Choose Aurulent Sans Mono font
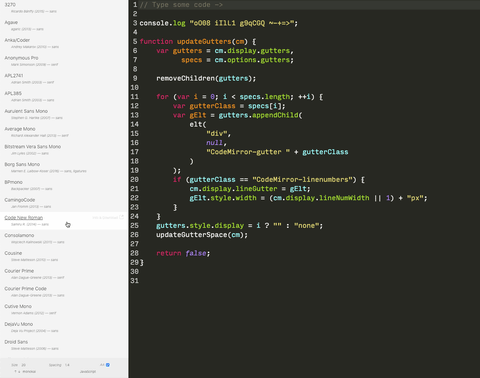The width and height of the screenshot is (480, 378). click(26, 111)
